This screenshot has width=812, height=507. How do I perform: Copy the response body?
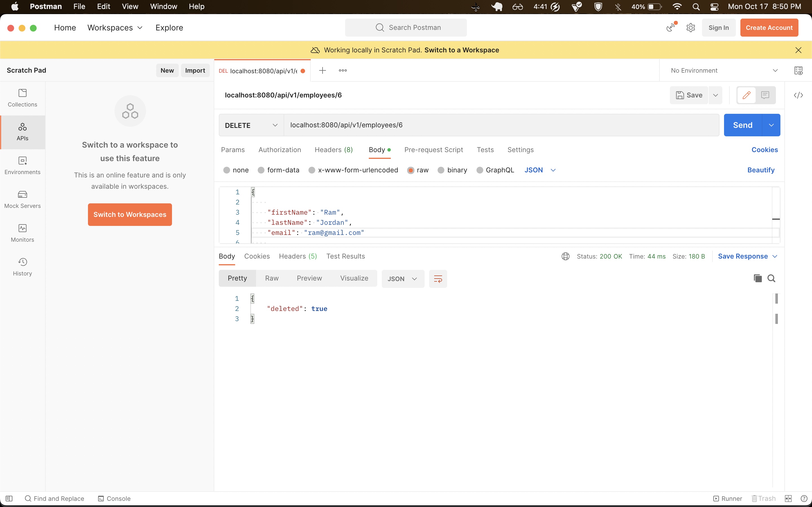pyautogui.click(x=757, y=278)
